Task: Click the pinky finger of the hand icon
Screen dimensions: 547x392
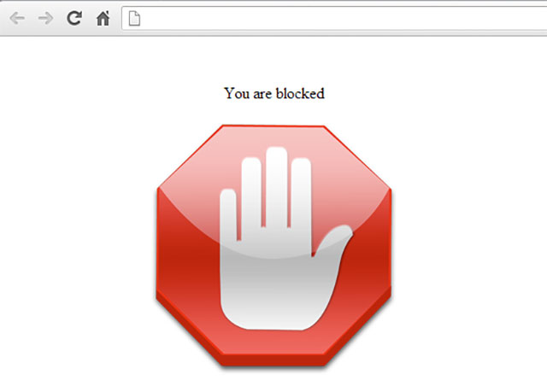Action: 228,214
